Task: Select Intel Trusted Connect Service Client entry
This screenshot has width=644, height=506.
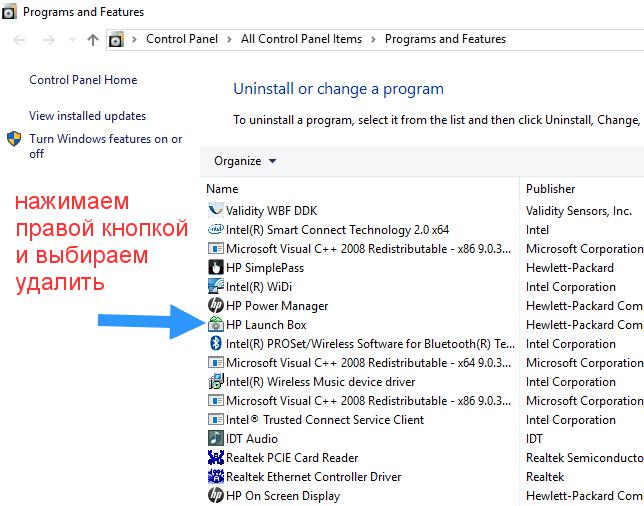Action: click(x=325, y=419)
